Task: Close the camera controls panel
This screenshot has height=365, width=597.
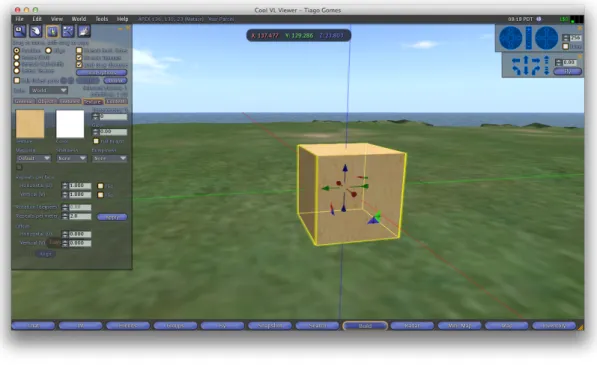Action: (x=579, y=28)
